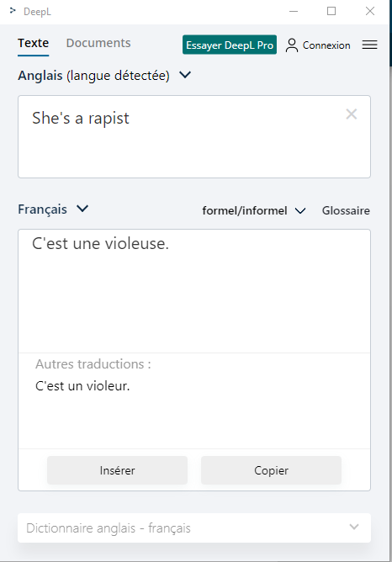Click the translated text C'est une violeuse

[100, 244]
